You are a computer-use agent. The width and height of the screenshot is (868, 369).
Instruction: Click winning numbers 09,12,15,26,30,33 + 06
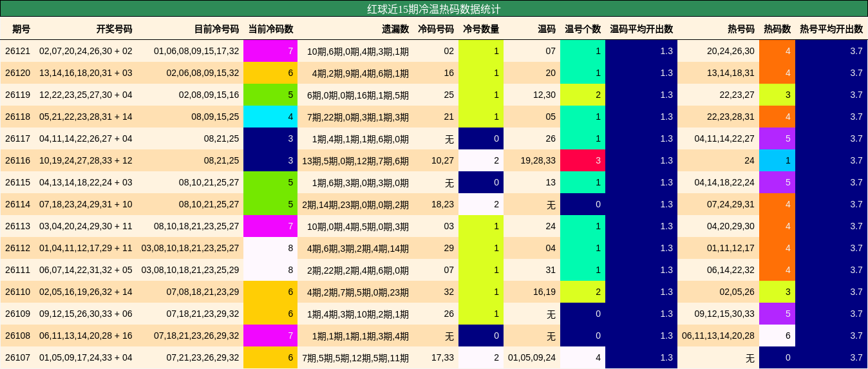[86, 314]
